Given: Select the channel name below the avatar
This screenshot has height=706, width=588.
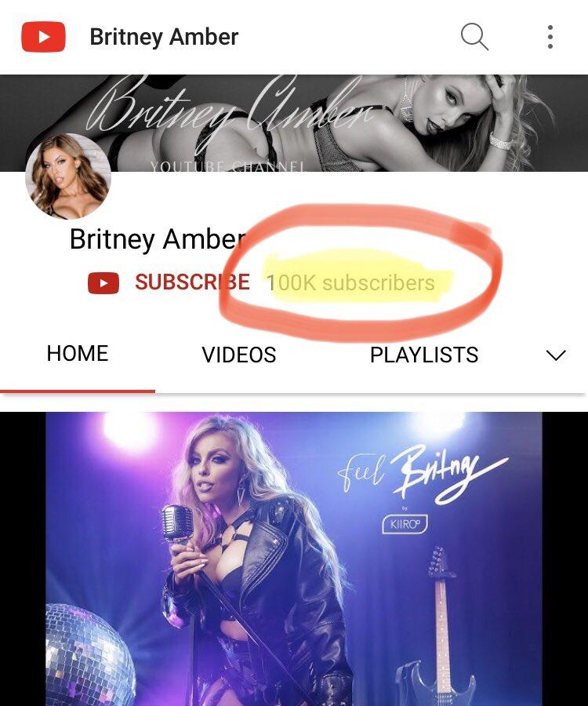Looking at the screenshot, I should coord(158,239).
